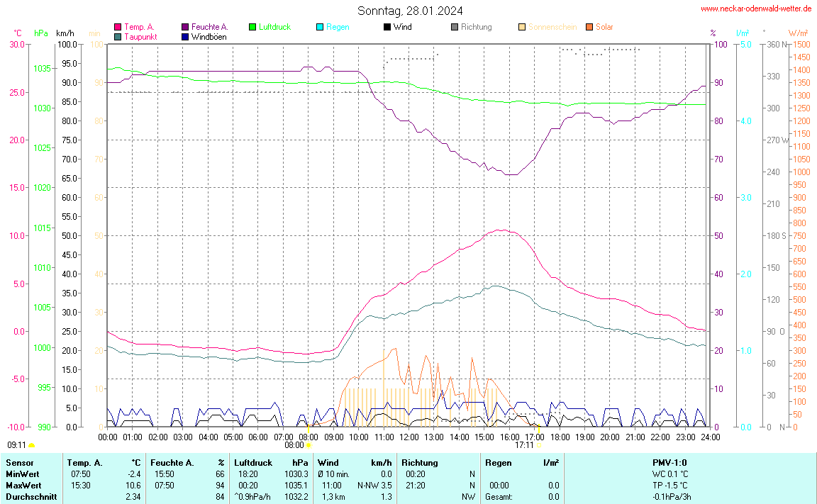This screenshot has height=504, width=817.
Task: Click the Regen column header in table
Action: (x=499, y=462)
